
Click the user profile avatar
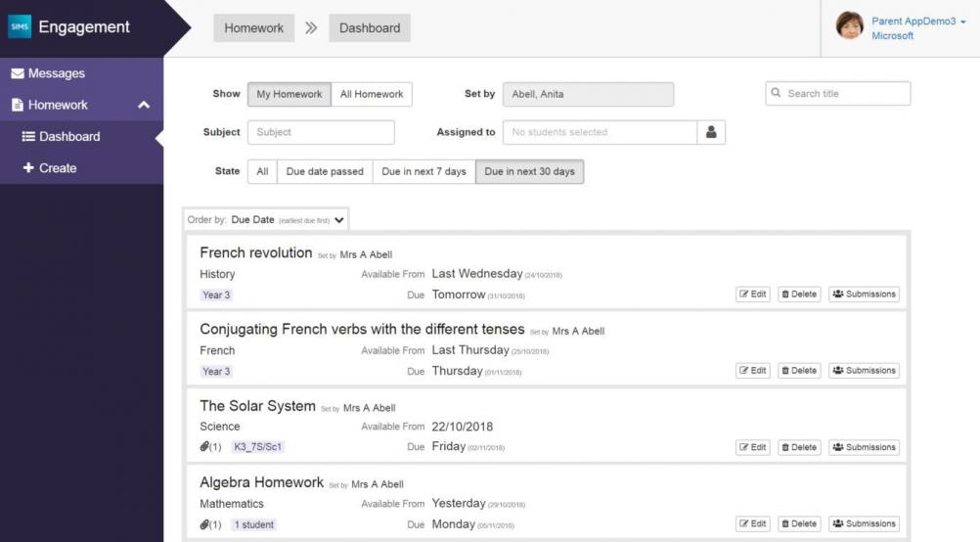point(849,26)
